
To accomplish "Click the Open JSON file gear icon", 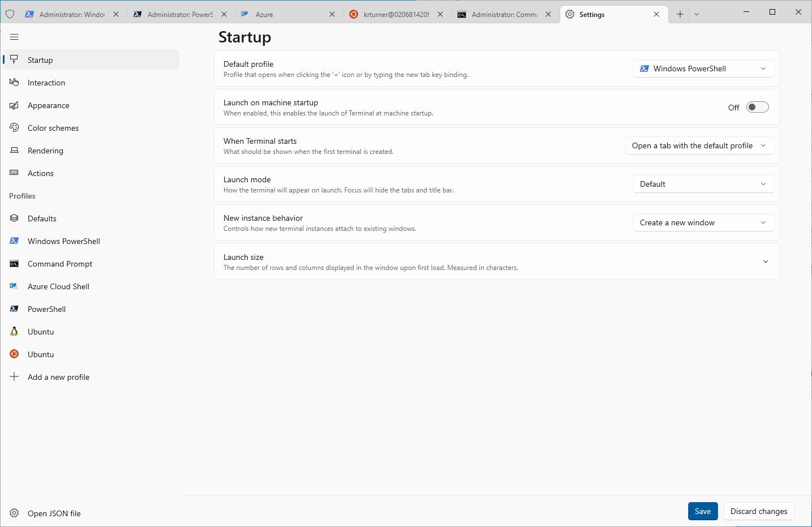I will (x=14, y=513).
